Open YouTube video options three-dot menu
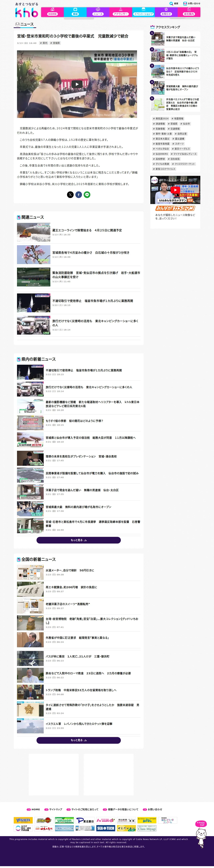214x868 pixels. tap(195, 181)
